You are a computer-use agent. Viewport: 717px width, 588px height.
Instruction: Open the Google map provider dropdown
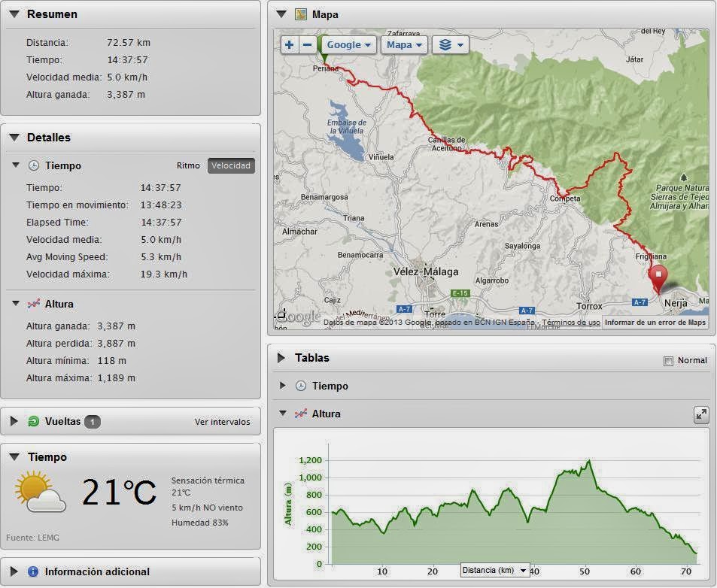(348, 45)
